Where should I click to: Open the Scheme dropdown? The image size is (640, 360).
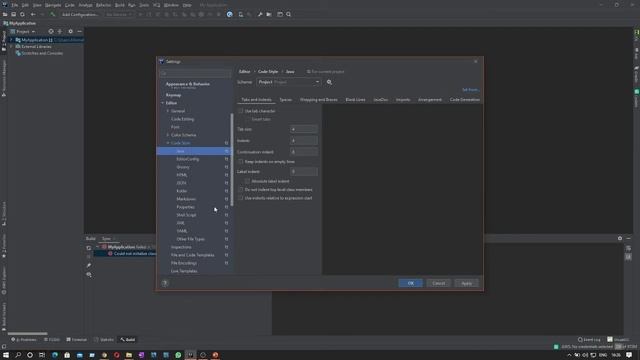point(289,82)
